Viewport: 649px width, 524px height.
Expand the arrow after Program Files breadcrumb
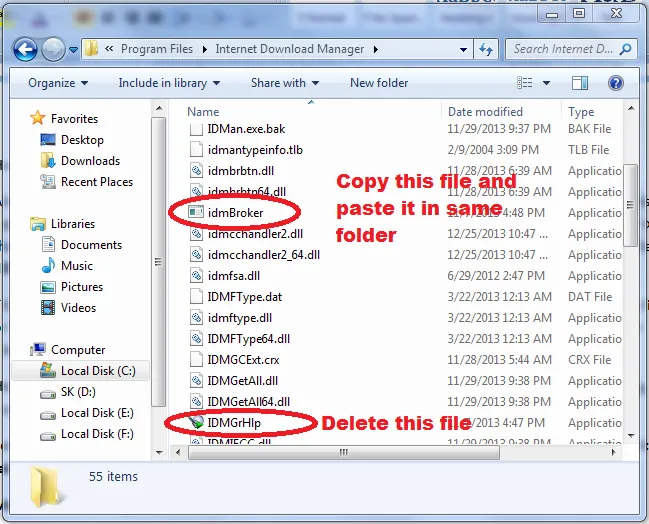(x=204, y=49)
